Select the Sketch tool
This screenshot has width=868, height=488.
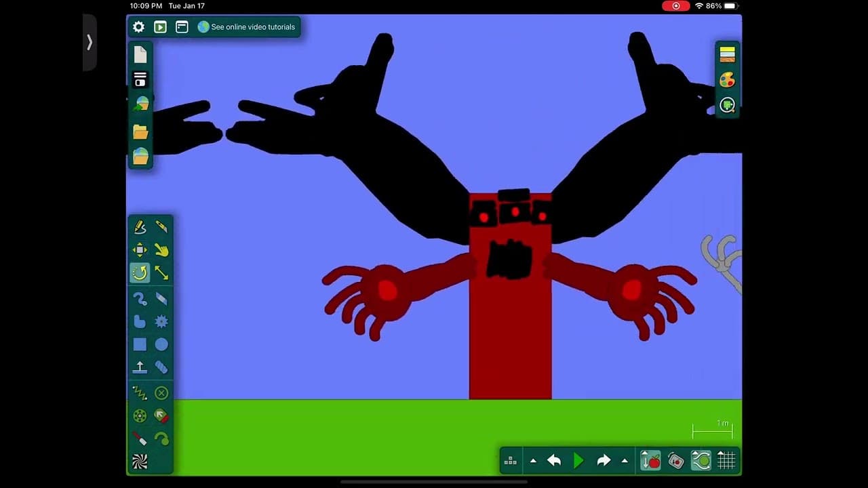pos(140,227)
